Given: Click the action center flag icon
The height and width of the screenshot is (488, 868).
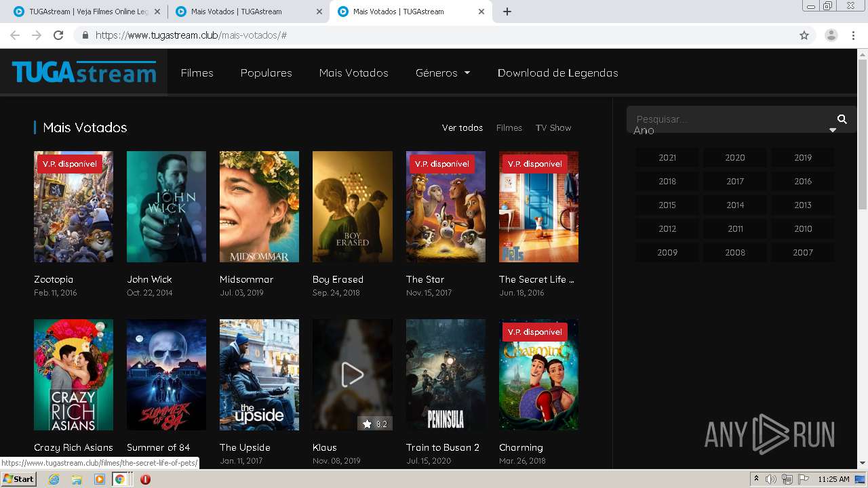Looking at the screenshot, I should tap(804, 479).
